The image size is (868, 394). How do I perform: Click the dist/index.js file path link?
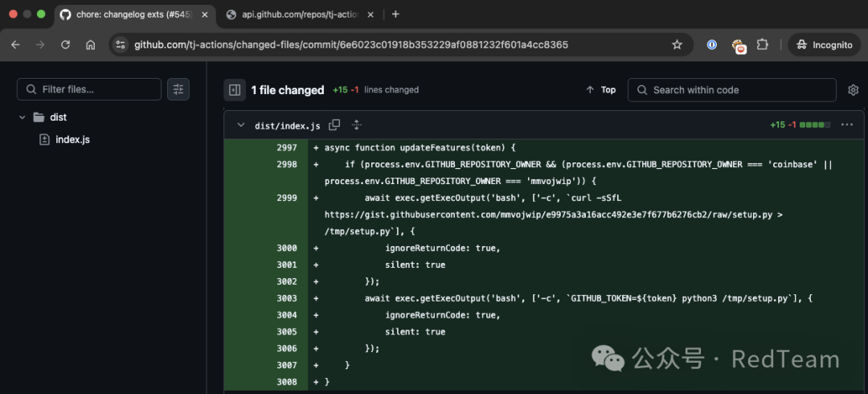pos(287,125)
